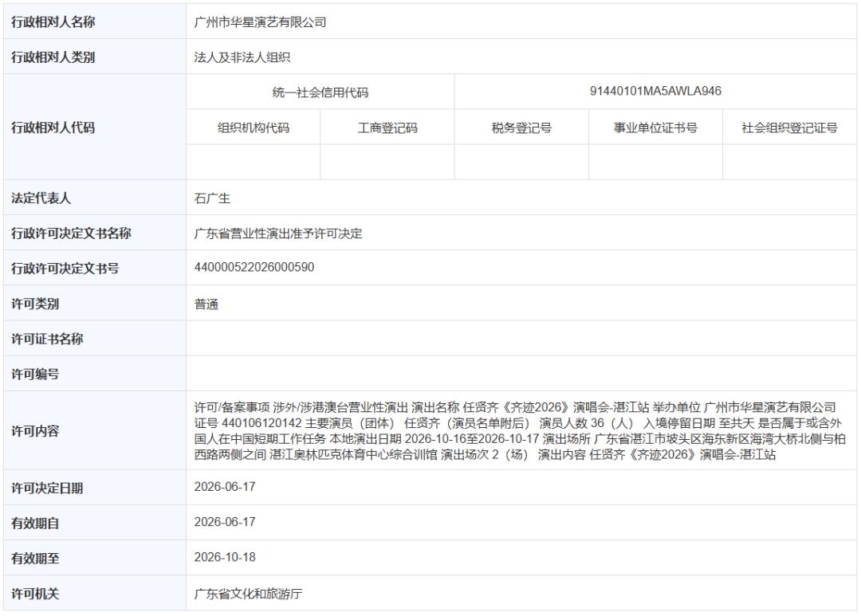Select expiry date 2026-10-18
This screenshot has width=861, height=616.
pos(225,557)
